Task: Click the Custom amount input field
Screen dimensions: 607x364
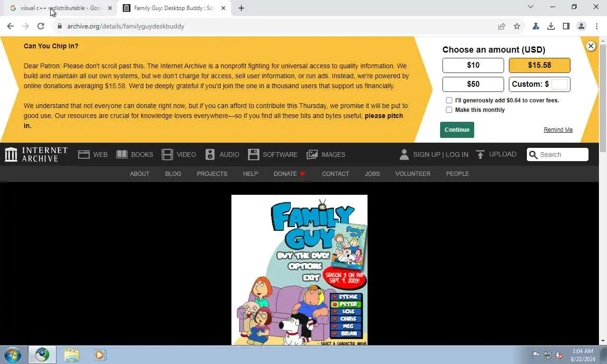Action: coord(560,84)
